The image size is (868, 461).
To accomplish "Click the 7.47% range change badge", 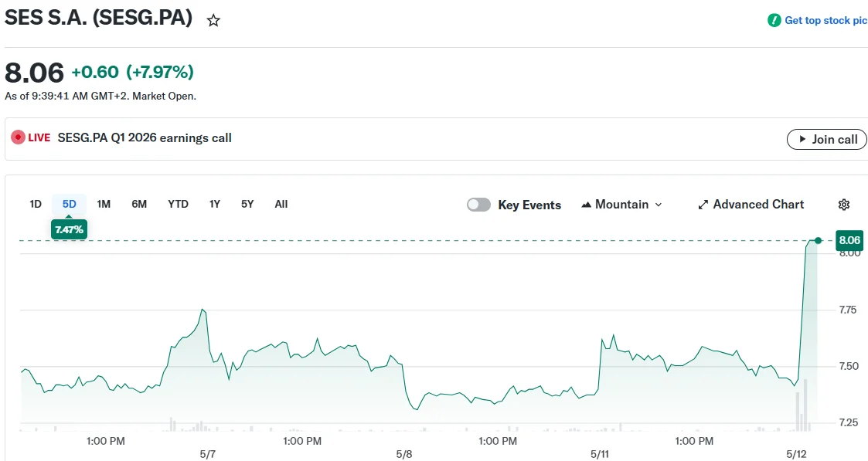I will pyautogui.click(x=70, y=229).
